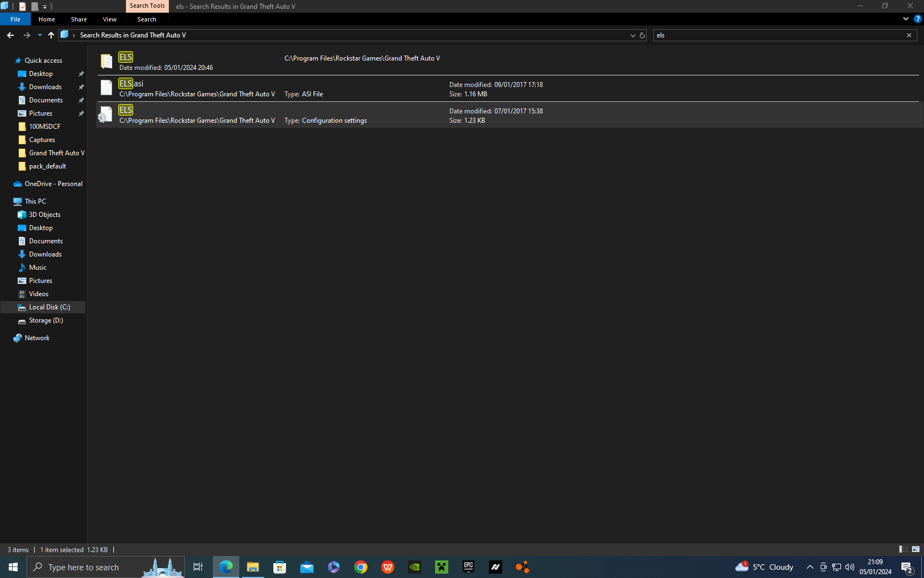
Task: Open Storage (D:) drive
Action: (x=46, y=320)
